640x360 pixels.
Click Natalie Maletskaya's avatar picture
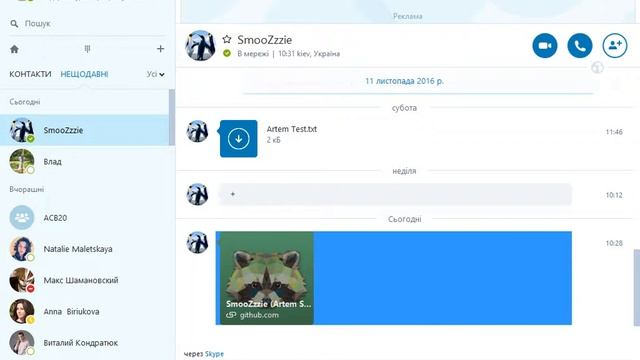(x=22, y=249)
